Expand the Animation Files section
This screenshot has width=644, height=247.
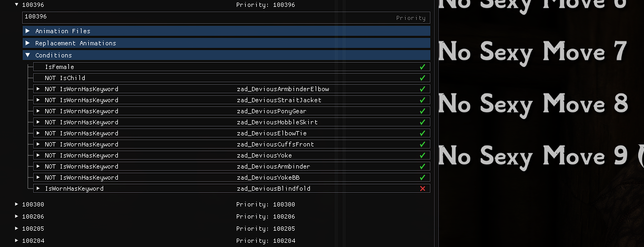27,31
